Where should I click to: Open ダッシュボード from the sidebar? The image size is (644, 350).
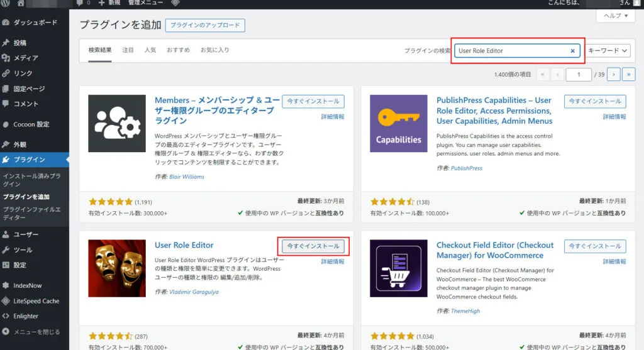pyautogui.click(x=35, y=23)
